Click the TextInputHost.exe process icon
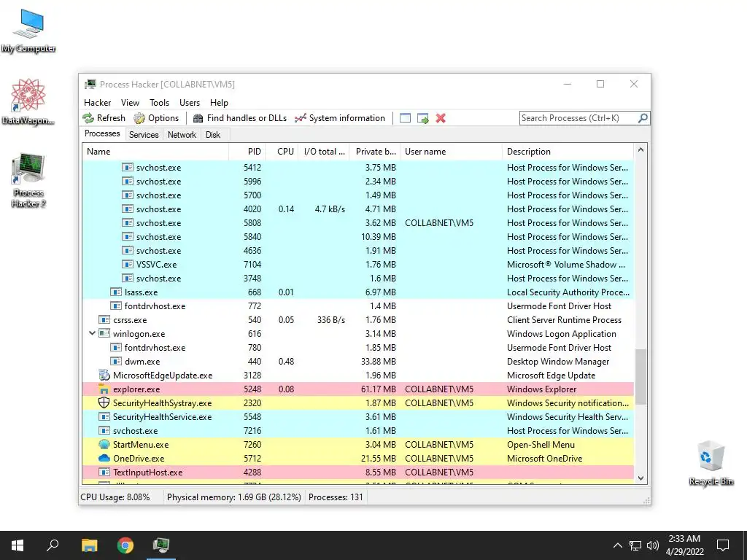 [104, 472]
